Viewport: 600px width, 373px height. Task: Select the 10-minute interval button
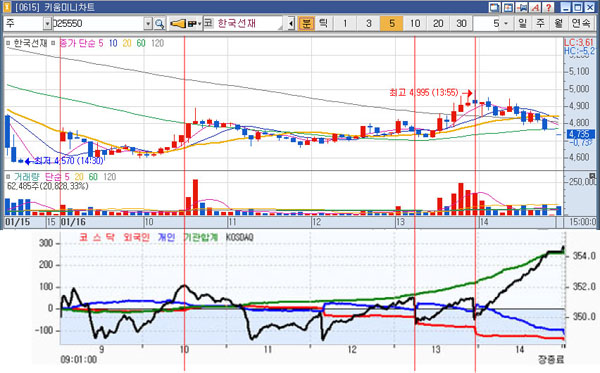415,23
